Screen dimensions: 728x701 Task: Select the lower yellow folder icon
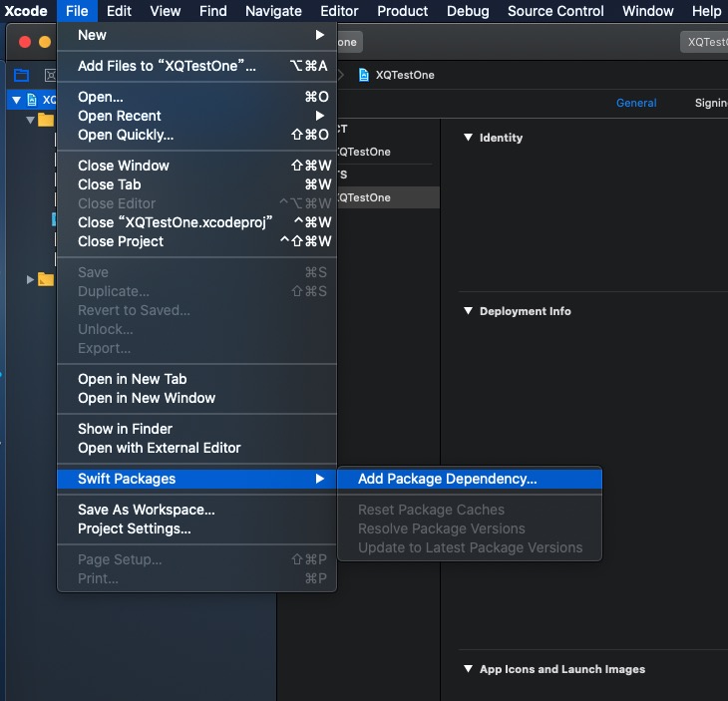pos(46,279)
